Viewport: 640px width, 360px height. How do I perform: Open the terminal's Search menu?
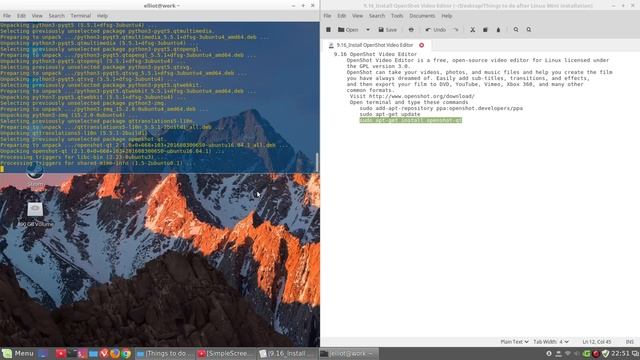56,16
